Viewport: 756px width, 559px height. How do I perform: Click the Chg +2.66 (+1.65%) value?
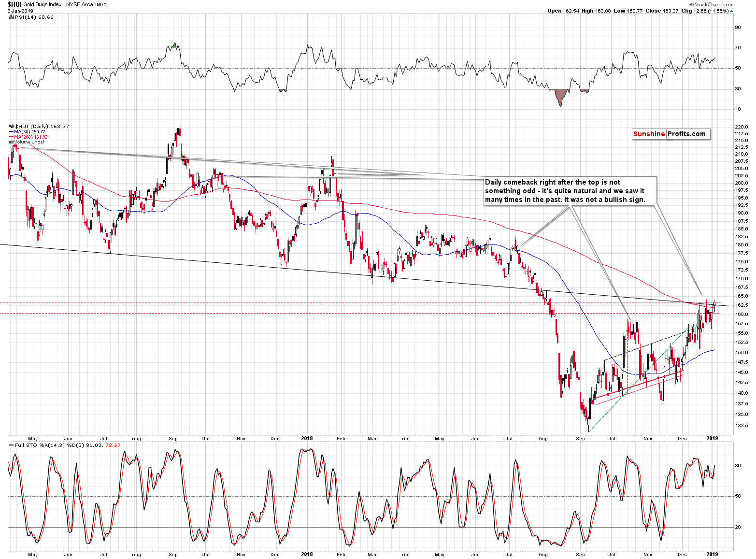705,11
